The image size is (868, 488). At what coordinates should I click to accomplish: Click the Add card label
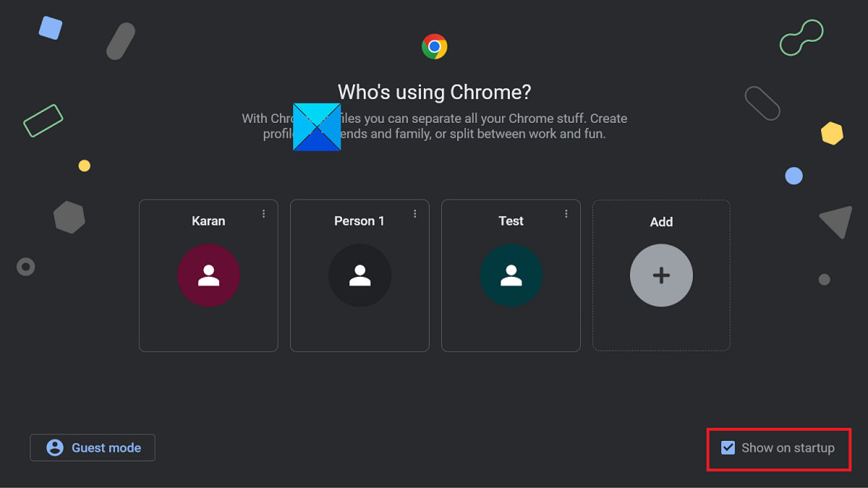pyautogui.click(x=661, y=222)
